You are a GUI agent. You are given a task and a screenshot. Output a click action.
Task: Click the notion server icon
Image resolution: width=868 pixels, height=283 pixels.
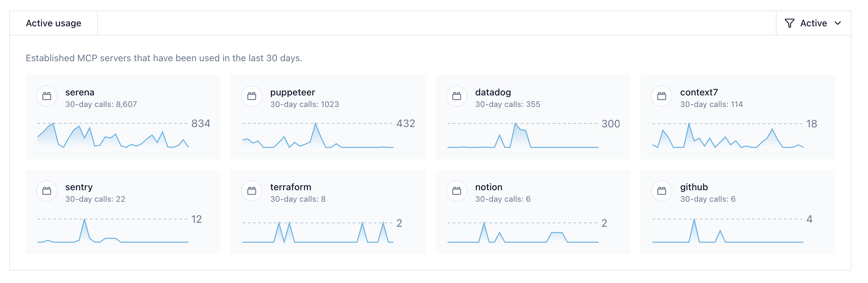click(456, 191)
